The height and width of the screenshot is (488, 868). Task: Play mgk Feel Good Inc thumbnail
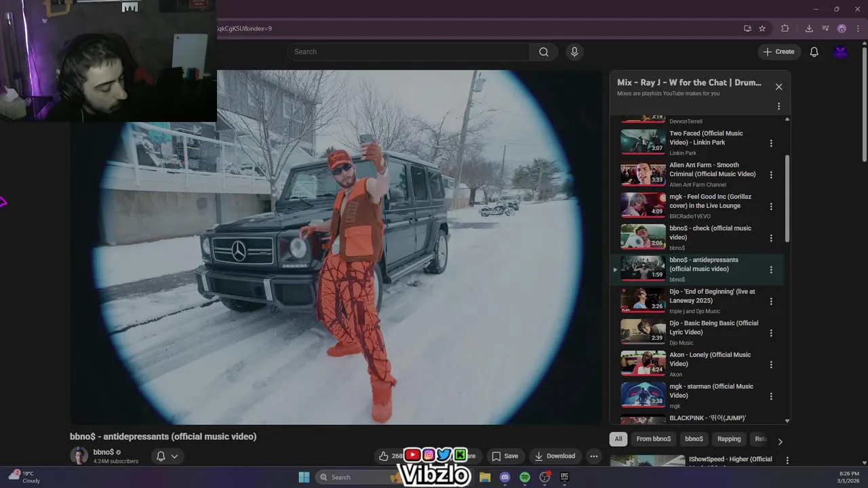(x=643, y=205)
